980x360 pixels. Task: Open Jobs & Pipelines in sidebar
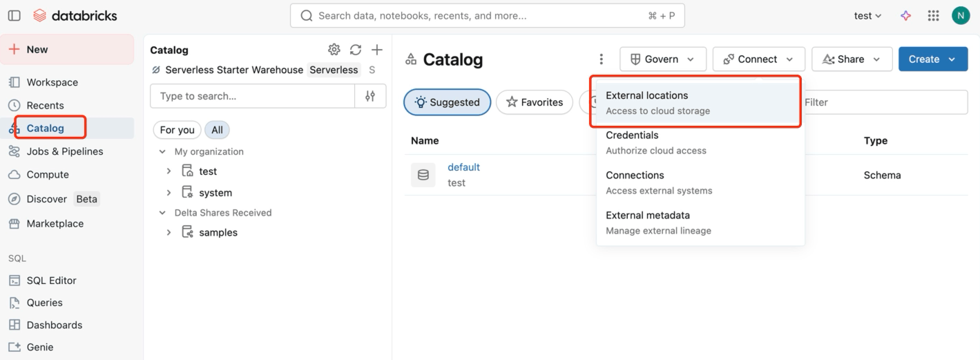point(67,151)
